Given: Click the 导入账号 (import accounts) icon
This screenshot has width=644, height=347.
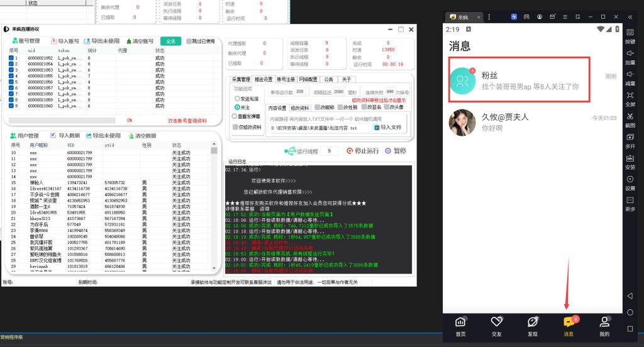Looking at the screenshot, I should [53, 41].
